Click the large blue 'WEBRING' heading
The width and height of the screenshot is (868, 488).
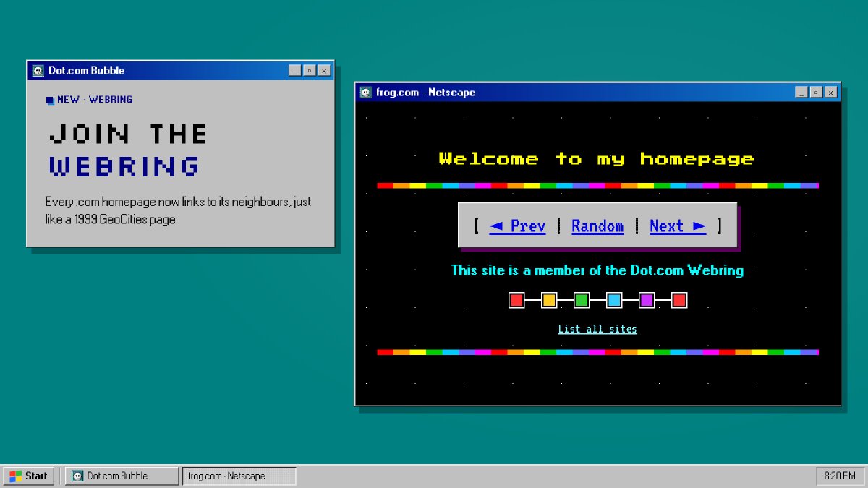pos(124,166)
